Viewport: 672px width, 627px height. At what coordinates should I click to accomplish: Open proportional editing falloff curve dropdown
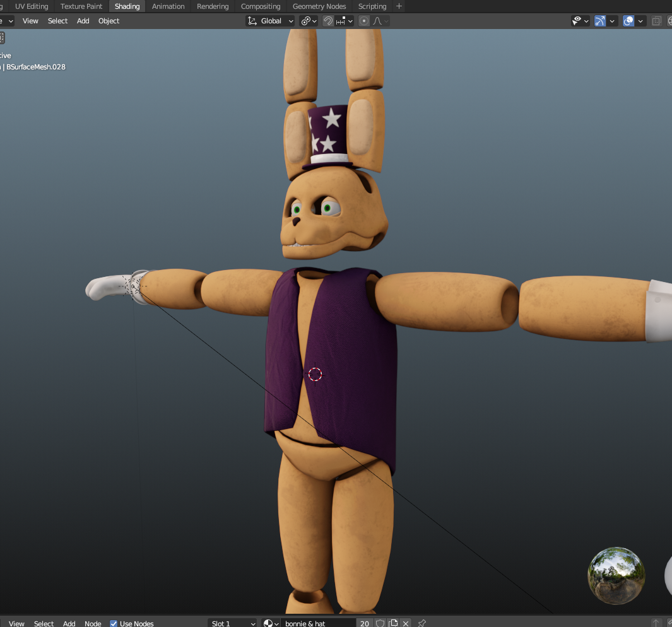pyautogui.click(x=380, y=21)
